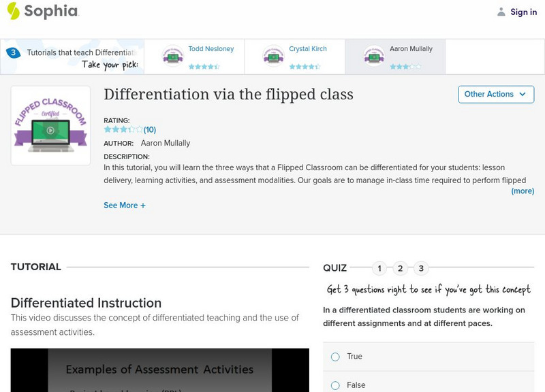Open the (10) ratings count link
Image resolution: width=545 pixels, height=392 pixels.
tap(150, 129)
